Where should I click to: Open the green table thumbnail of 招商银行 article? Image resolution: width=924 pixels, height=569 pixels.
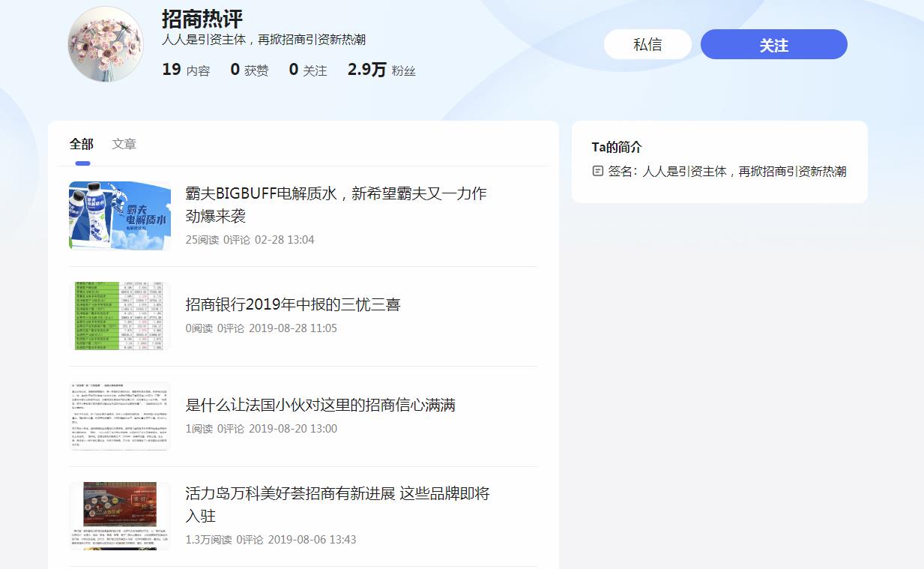point(120,316)
